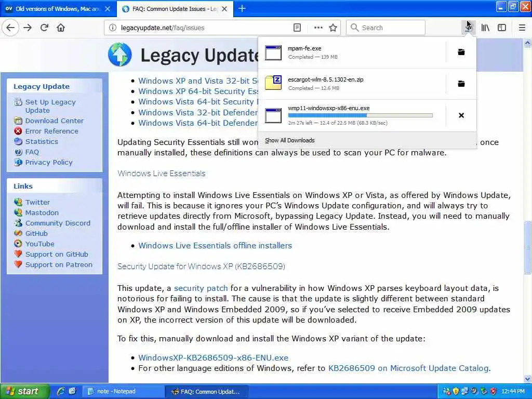Screen dimensions: 532x399
Task: Select FAQ: Common Updat... taskbar button
Action: (x=207, y=392)
